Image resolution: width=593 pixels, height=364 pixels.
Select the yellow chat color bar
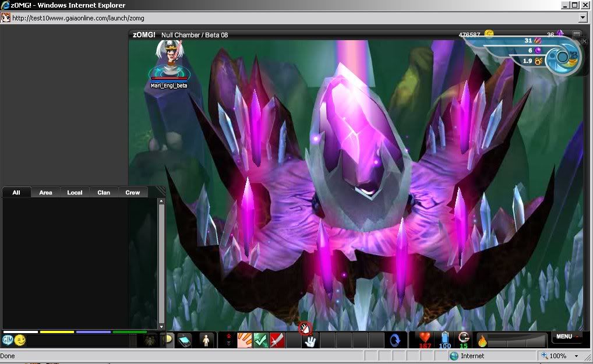[x=57, y=332]
